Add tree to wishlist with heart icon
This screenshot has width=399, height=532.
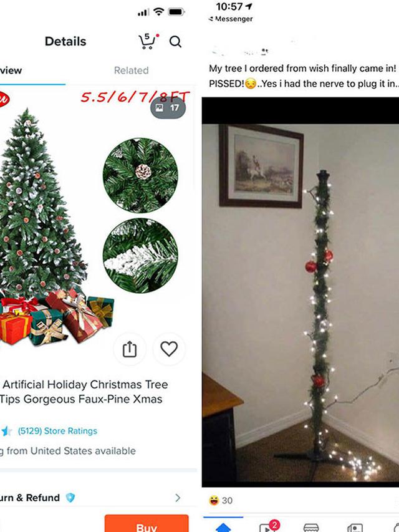[x=168, y=349]
